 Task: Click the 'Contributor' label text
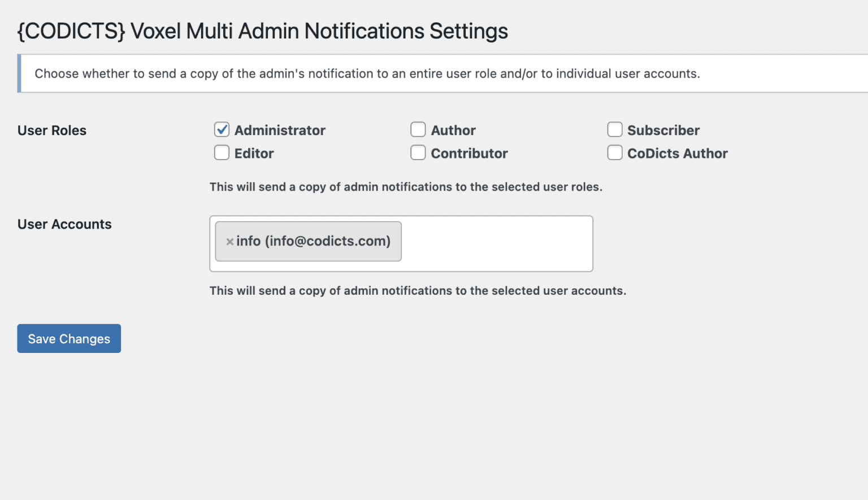(469, 154)
